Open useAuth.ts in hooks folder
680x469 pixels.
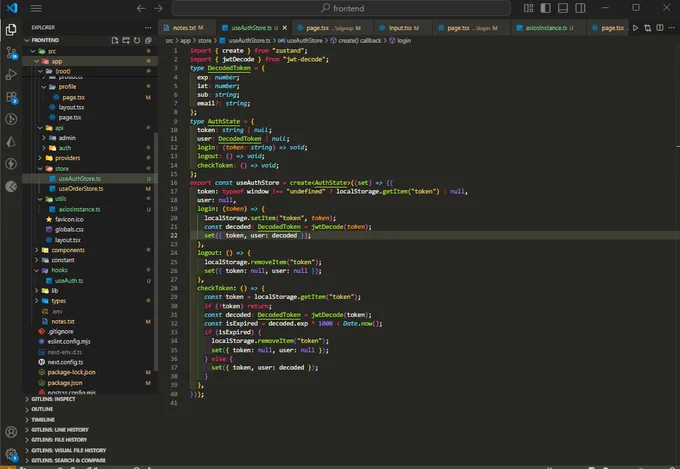(x=69, y=281)
